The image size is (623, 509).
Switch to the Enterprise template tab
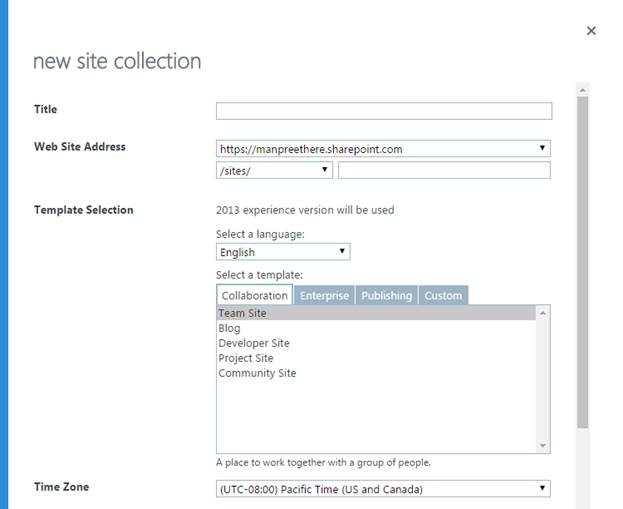325,295
